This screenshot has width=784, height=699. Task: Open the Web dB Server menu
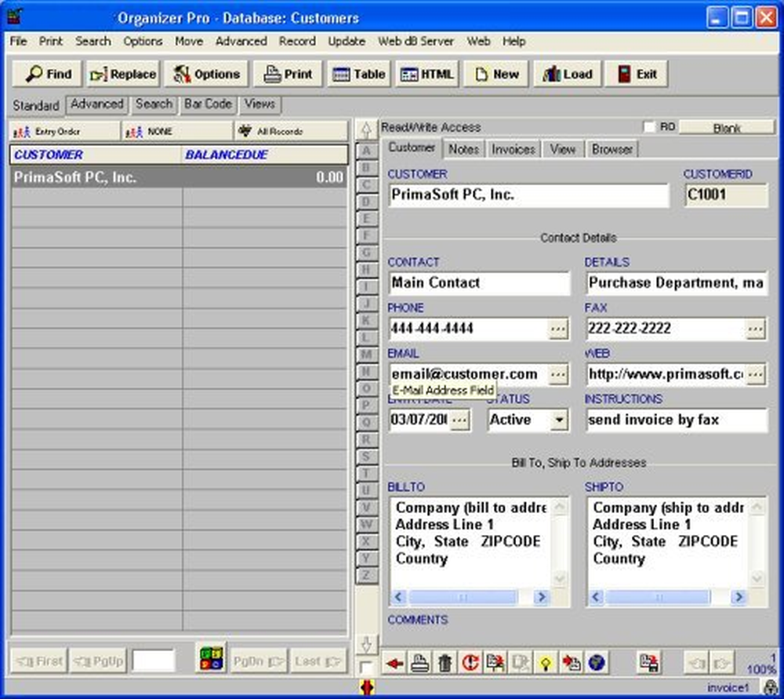pyautogui.click(x=416, y=41)
